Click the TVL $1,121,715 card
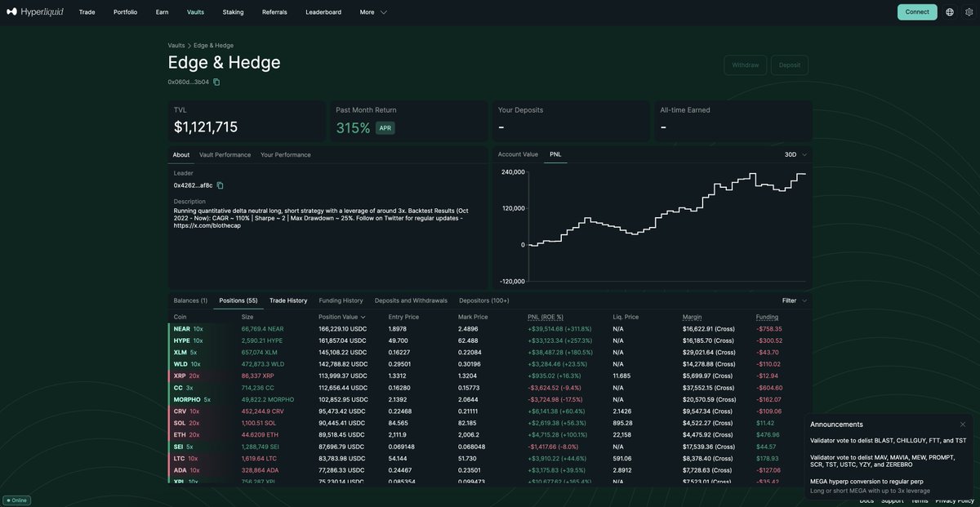 (x=247, y=121)
